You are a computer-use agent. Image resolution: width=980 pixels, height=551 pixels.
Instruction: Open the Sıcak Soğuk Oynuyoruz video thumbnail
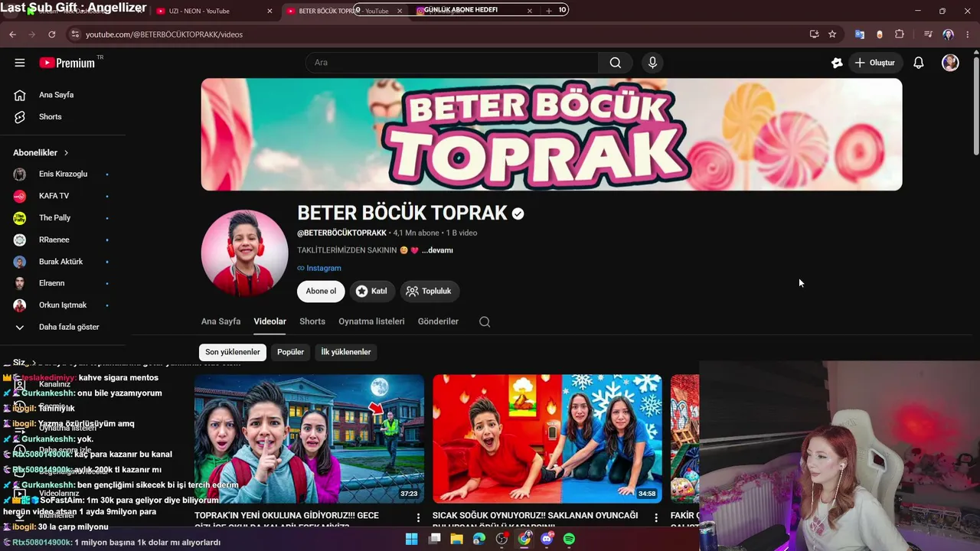pyautogui.click(x=547, y=439)
